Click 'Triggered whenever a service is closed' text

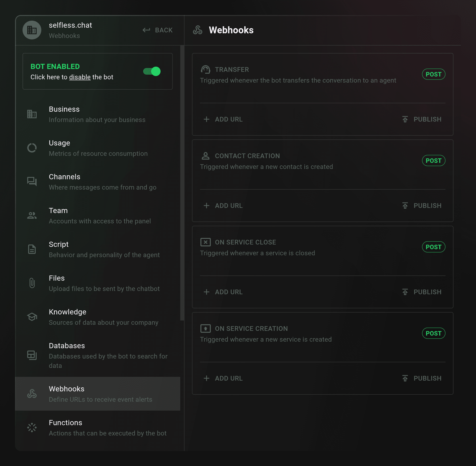coord(257,253)
